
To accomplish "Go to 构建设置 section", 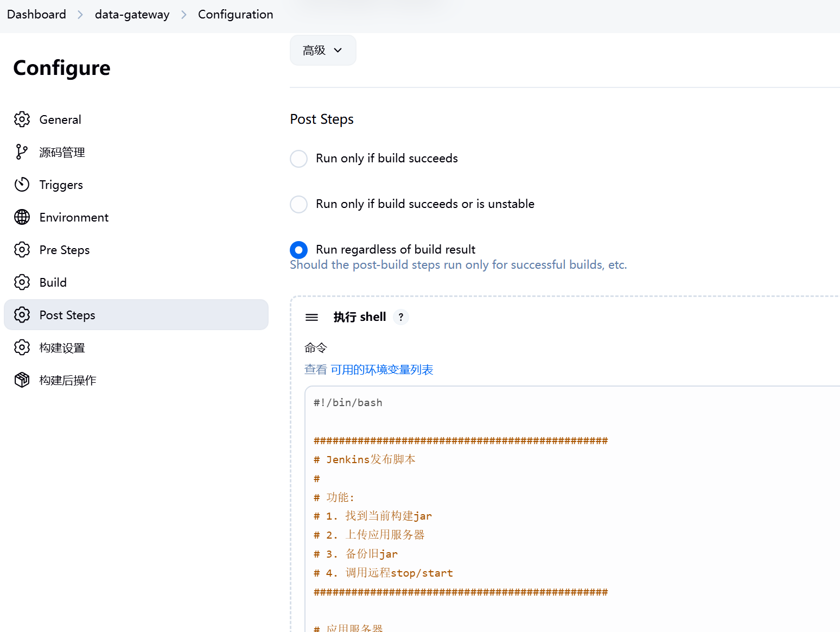I will coord(136,347).
